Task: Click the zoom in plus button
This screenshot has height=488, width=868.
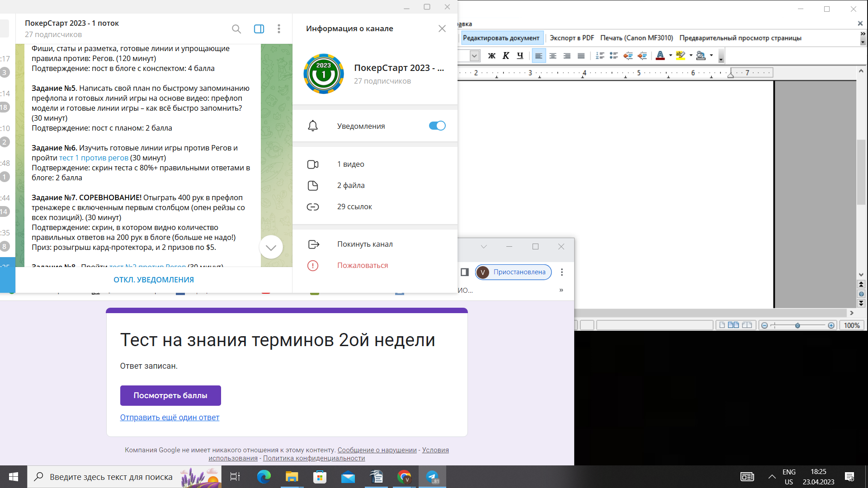Action: coord(831,325)
